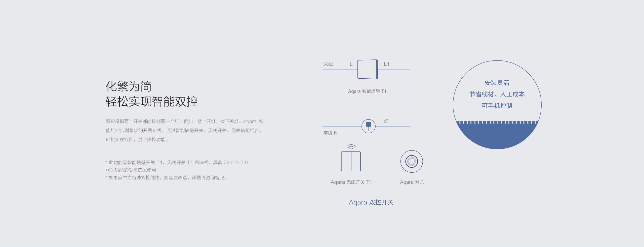Click the Aqara 双控开关 caption
Screen dimensions: 644x247
pos(371,202)
